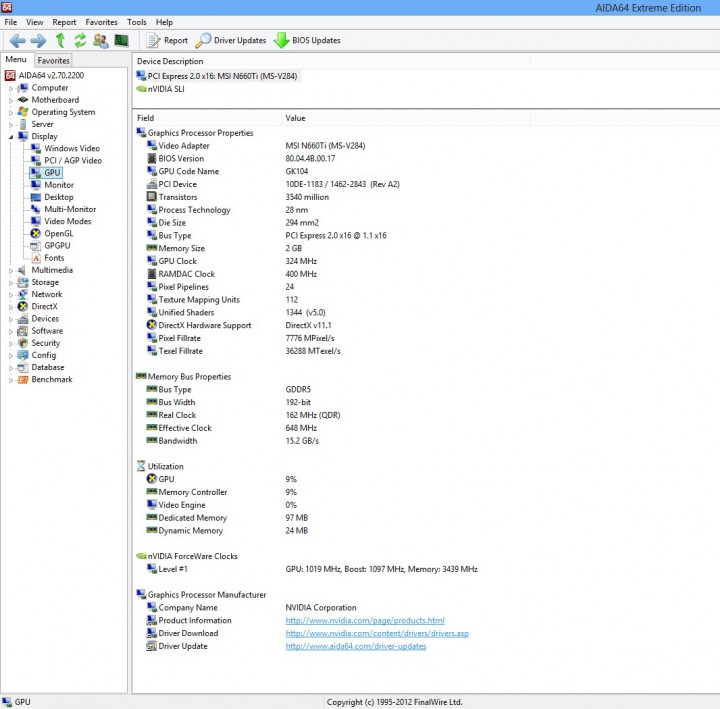Open the Help menu
Viewport: 720px width, 709px height.
164,22
